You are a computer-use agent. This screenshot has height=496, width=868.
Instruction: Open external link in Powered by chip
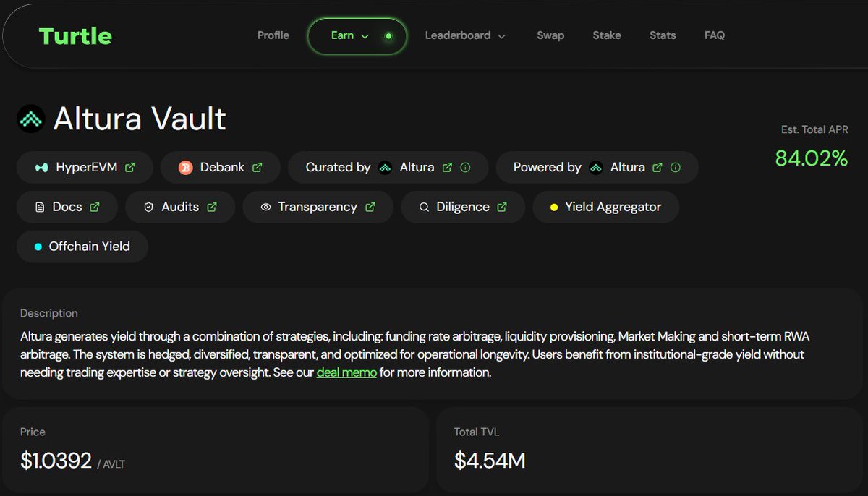click(658, 167)
